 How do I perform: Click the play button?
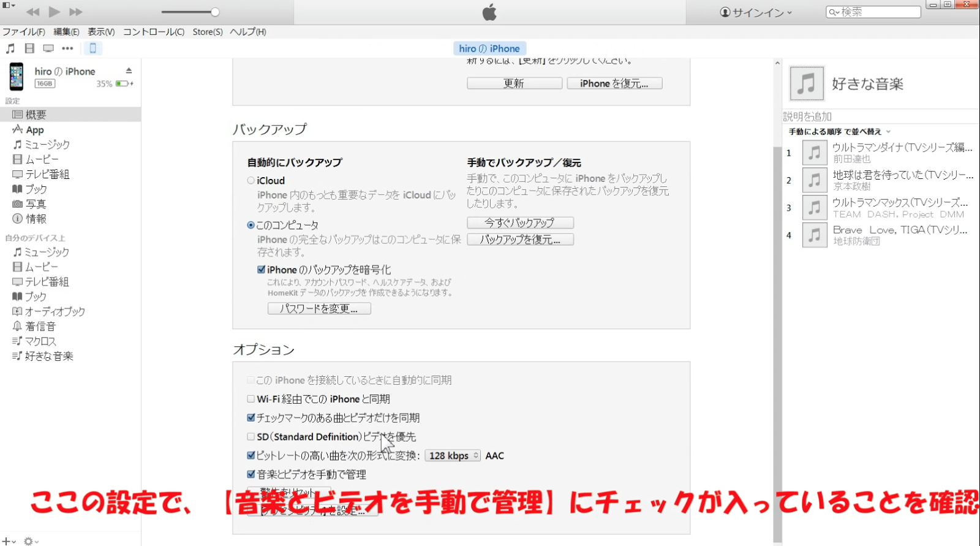55,12
